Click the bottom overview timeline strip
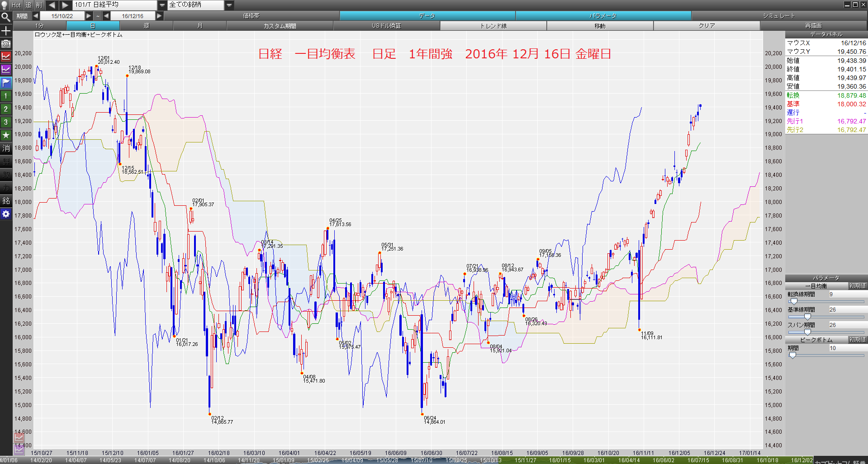868x464 pixels. click(x=407, y=460)
